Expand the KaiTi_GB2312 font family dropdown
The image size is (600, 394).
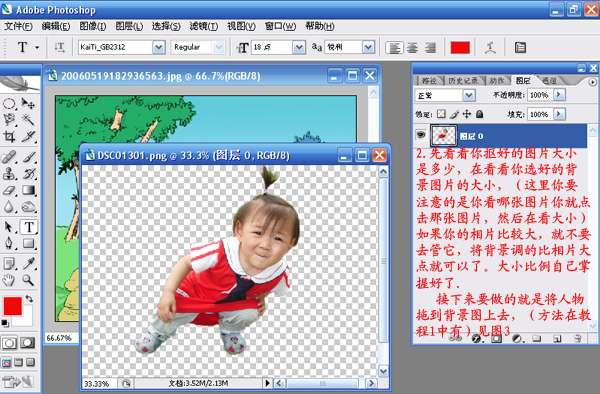pyautogui.click(x=158, y=47)
